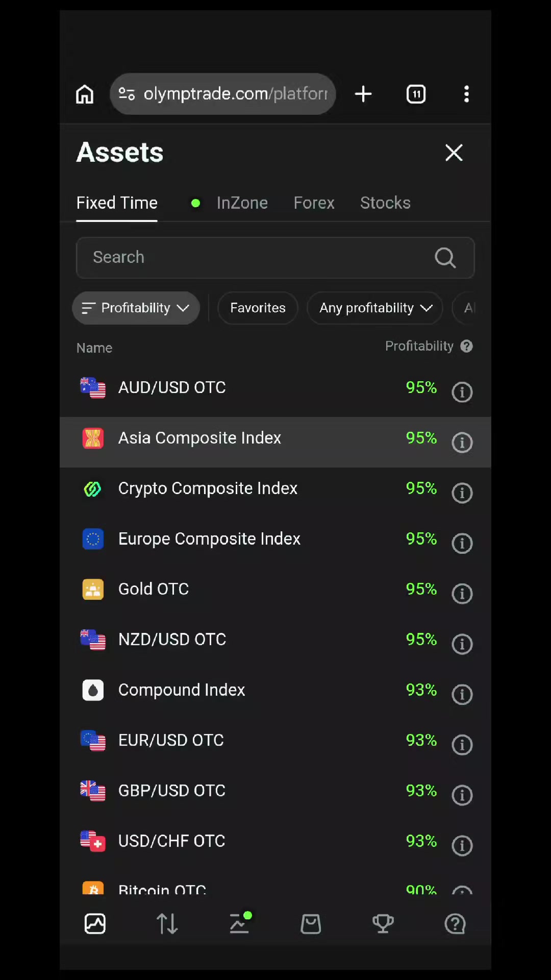This screenshot has height=980, width=551.
Task: Close the Assets panel
Action: pos(454,153)
